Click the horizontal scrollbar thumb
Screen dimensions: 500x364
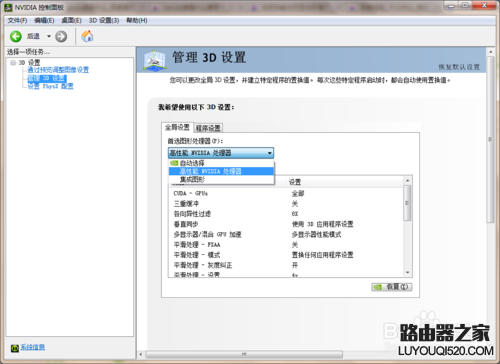point(244,354)
